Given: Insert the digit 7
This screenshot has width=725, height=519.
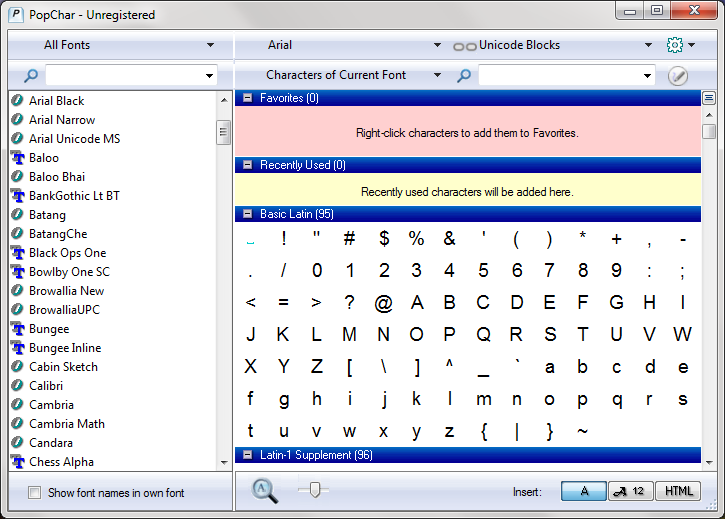Looking at the screenshot, I should pos(549,271).
